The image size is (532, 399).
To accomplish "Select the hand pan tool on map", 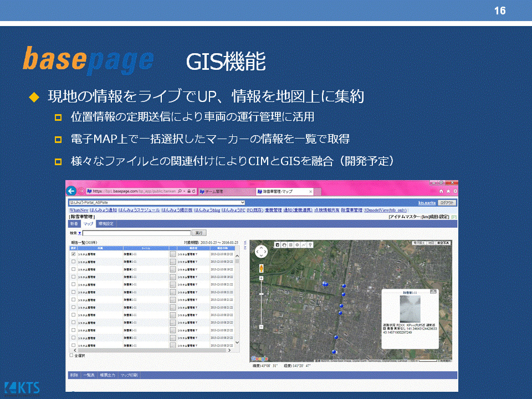I will [283, 244].
